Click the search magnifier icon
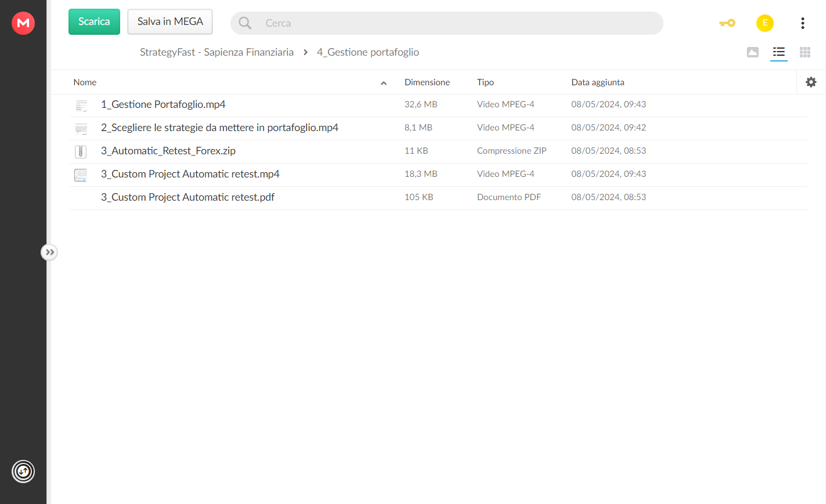826x504 pixels. pyautogui.click(x=245, y=23)
